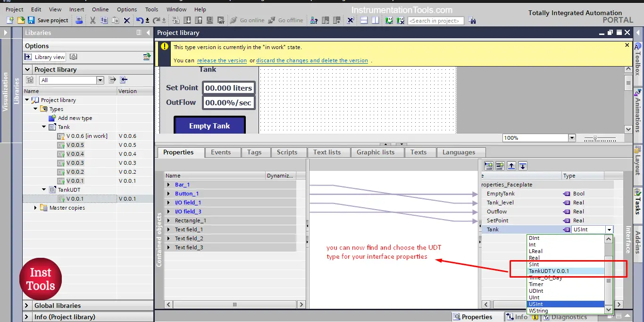Viewport: 644px width, 322px height.
Task: Collapse the TankUDT type node
Action: click(44, 190)
